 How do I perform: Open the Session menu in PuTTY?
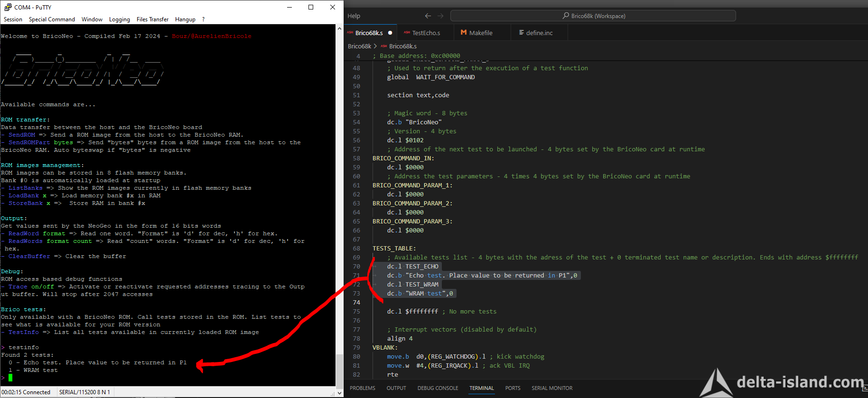13,19
